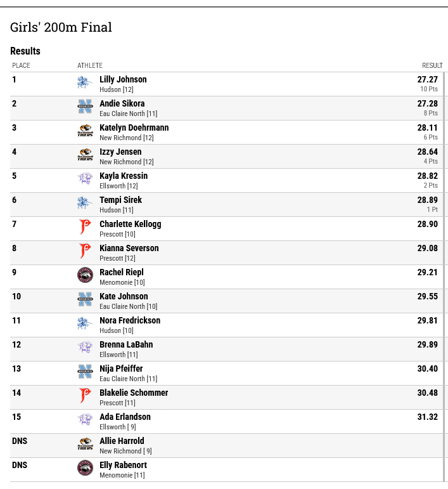Screen dimensions: 448x489
Task: Click Menomonie logo beside Elly Rabenort
Action: coord(85,468)
